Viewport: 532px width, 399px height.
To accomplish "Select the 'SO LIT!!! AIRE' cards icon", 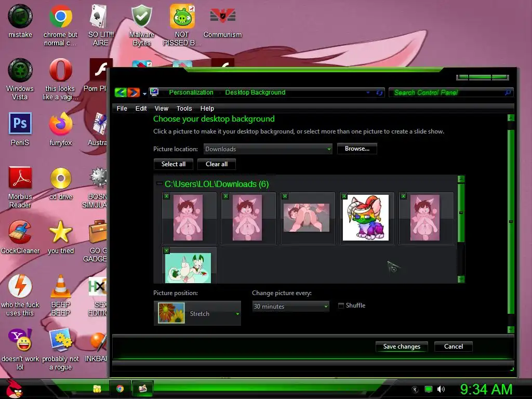I will click(100, 25).
